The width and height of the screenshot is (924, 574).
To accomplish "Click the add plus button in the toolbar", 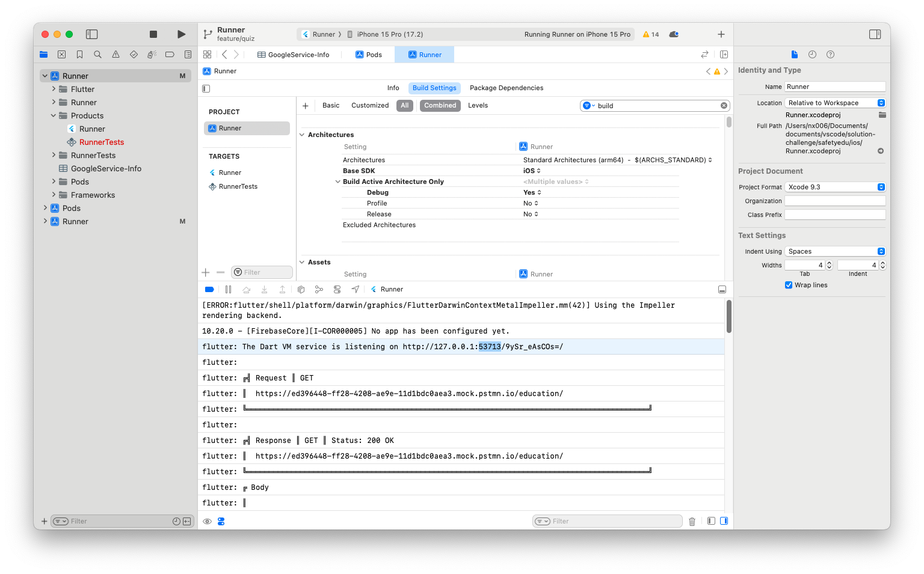I will coord(721,34).
